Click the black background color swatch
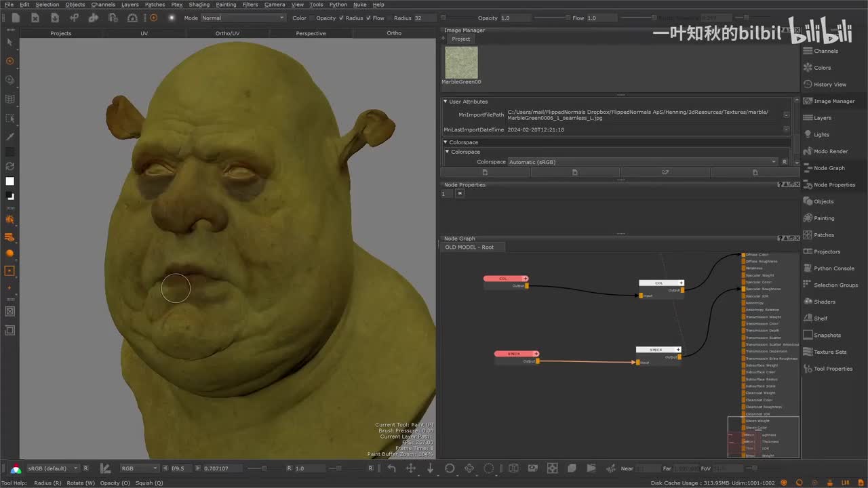This screenshot has width=868, height=488. 9,196
